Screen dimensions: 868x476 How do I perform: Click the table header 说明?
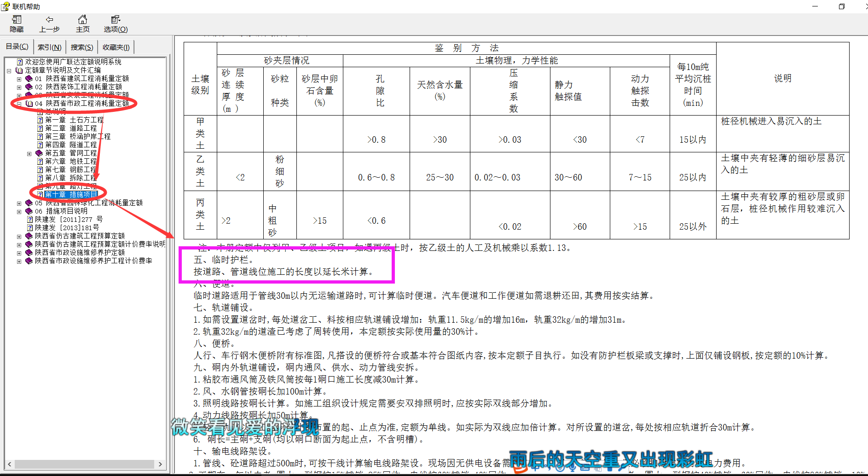782,78
